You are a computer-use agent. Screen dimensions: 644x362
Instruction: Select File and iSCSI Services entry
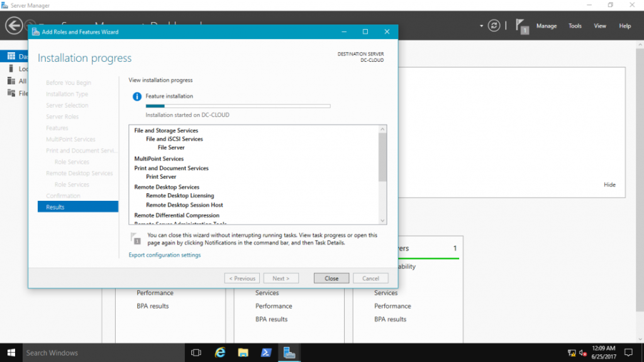[175, 139]
